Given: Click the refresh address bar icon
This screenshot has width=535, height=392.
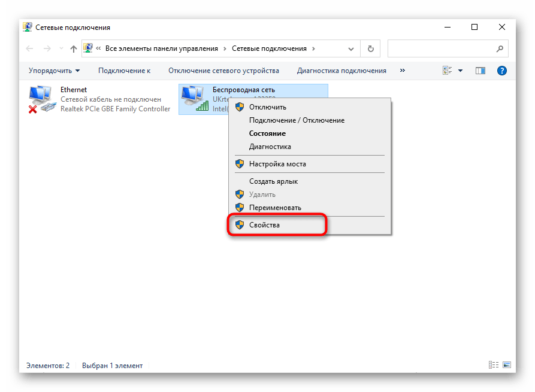Looking at the screenshot, I should 371,48.
